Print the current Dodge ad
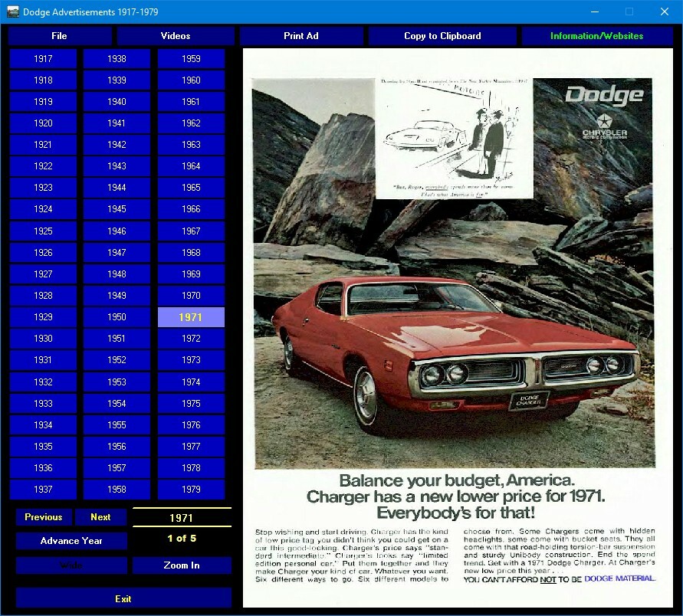Screen dimensions: 683x616 click(x=300, y=35)
